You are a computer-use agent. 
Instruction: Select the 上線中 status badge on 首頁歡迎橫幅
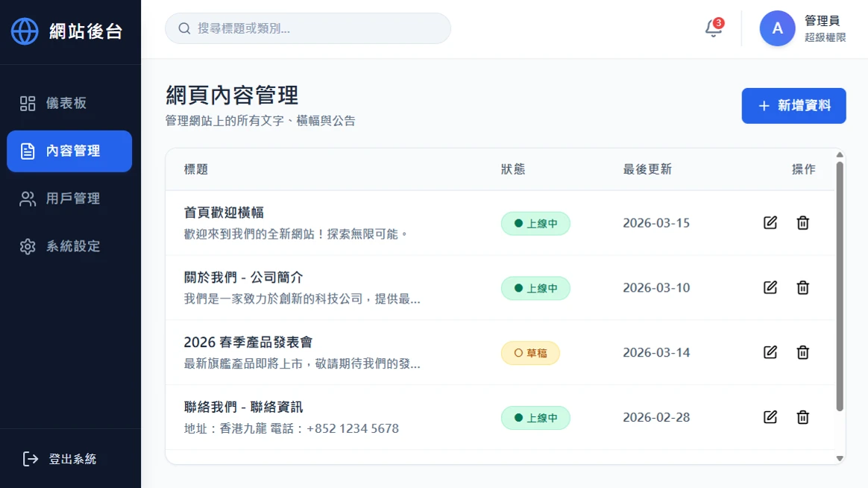tap(535, 223)
